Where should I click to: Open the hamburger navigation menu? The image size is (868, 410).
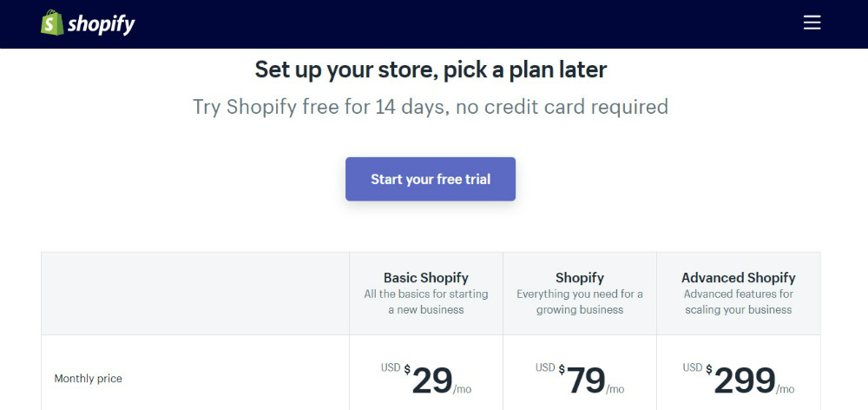[x=812, y=23]
